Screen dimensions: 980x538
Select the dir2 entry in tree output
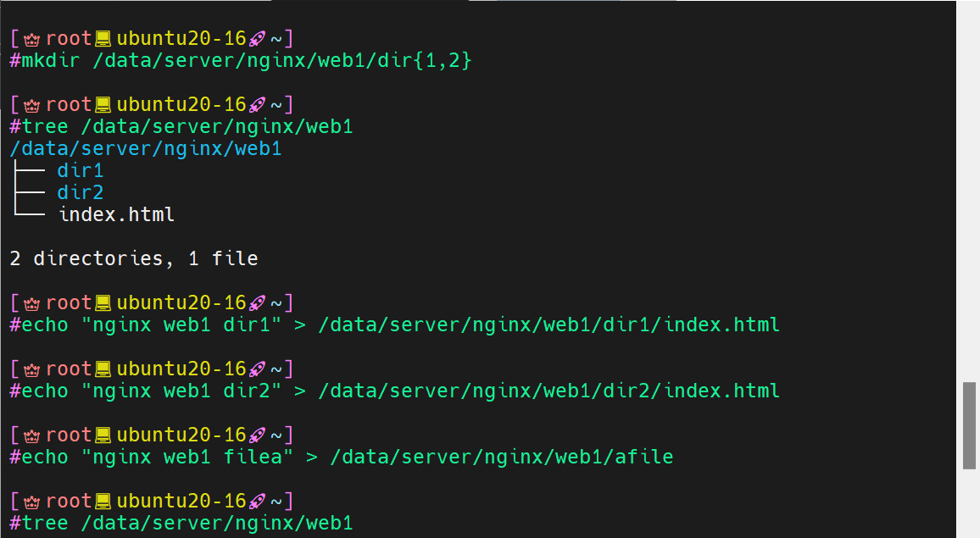80,192
